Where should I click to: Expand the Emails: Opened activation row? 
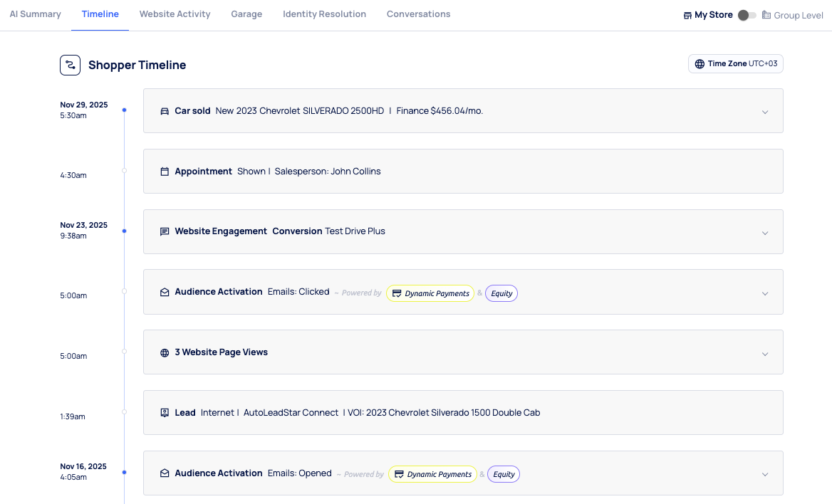coord(765,475)
